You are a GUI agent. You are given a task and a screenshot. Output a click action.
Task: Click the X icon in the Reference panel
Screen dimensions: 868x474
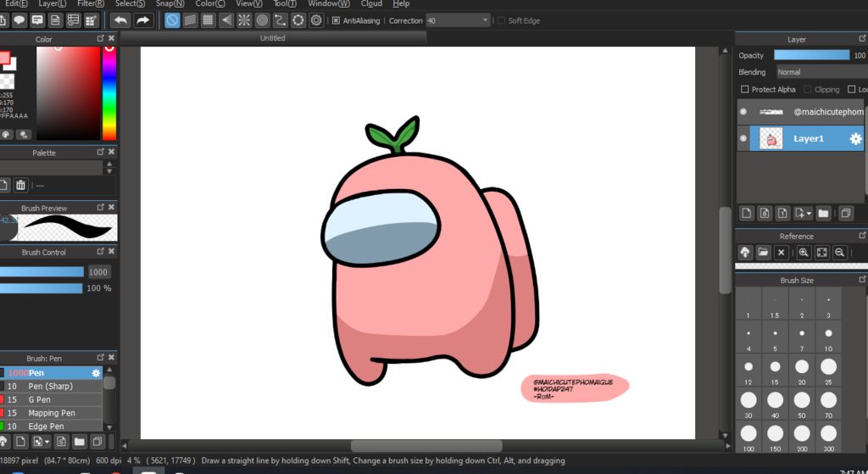click(781, 253)
